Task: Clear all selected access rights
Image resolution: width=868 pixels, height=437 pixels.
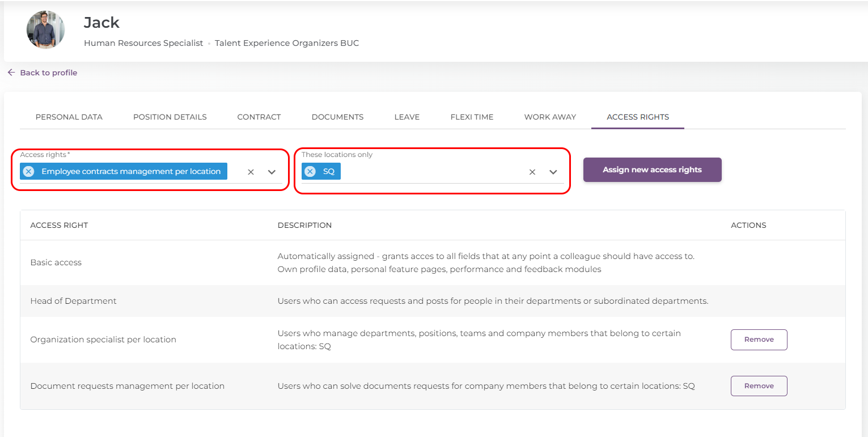Action: pyautogui.click(x=251, y=172)
